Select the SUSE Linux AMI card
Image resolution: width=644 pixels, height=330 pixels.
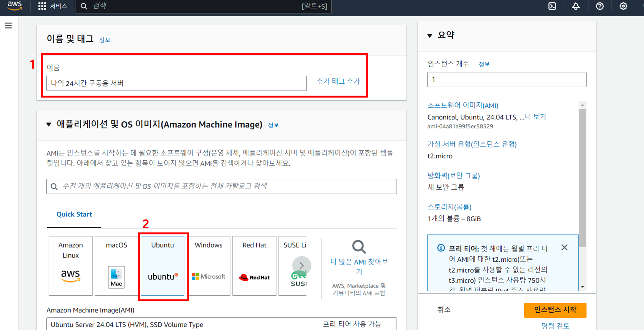pos(293,266)
